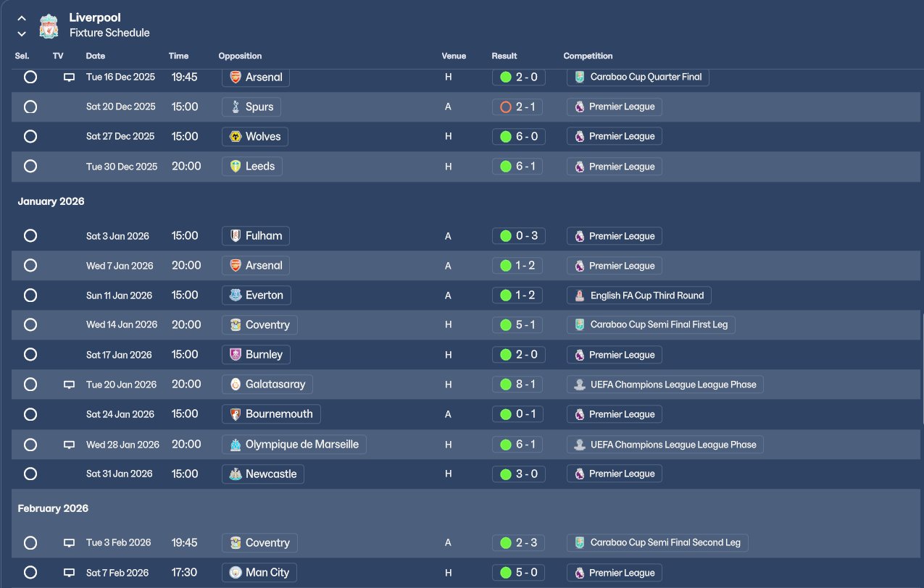
Task: Open Champions League phase on Marseille row
Action: pos(665,444)
